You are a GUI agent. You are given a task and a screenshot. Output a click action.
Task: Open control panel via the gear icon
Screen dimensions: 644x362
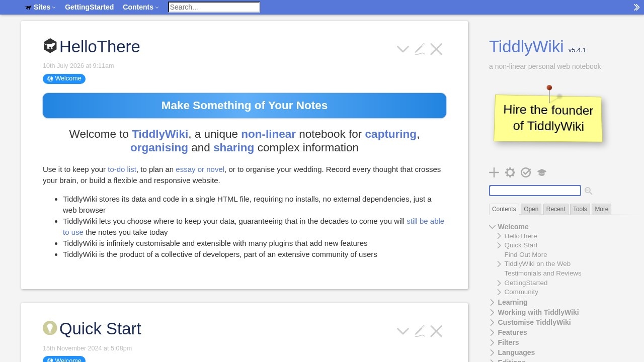coord(510,172)
